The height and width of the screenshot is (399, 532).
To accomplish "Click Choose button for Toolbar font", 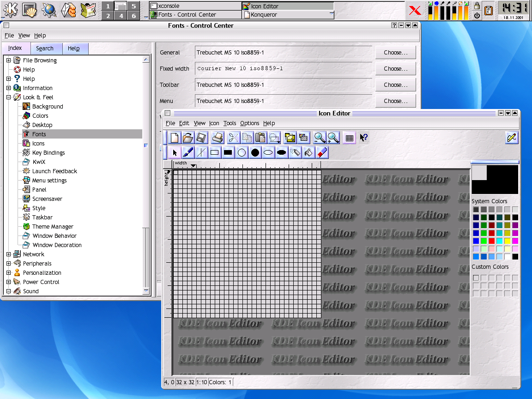I will [396, 85].
